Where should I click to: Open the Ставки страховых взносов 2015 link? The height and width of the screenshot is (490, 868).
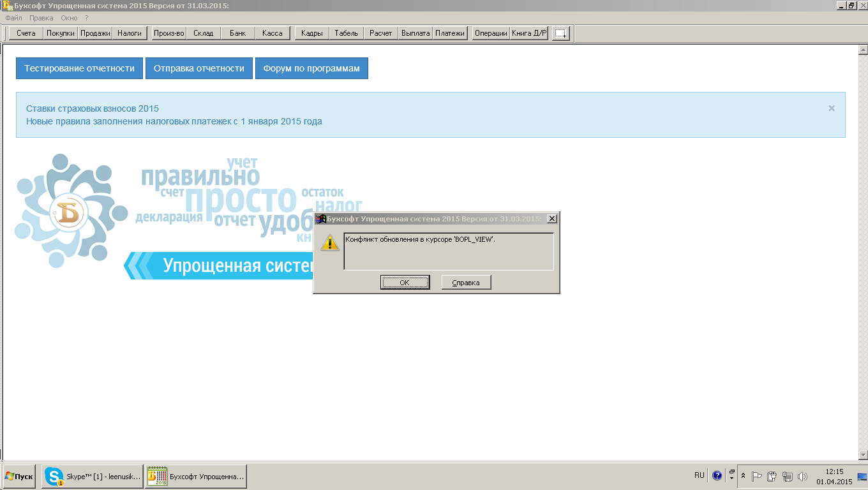point(93,108)
